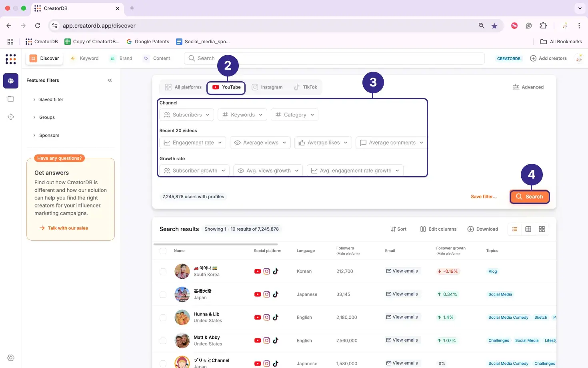588x368 pixels.
Task: Check the box for 高橋大奈 row
Action: [163, 295]
